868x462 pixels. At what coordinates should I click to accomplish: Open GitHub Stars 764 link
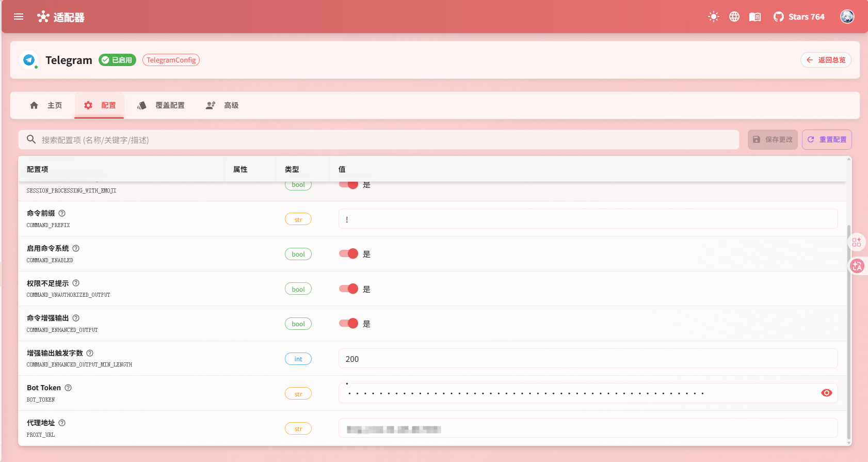pyautogui.click(x=799, y=17)
